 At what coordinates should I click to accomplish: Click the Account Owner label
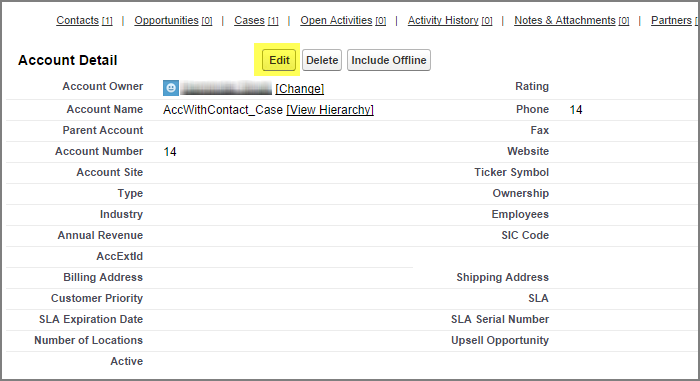click(x=103, y=86)
